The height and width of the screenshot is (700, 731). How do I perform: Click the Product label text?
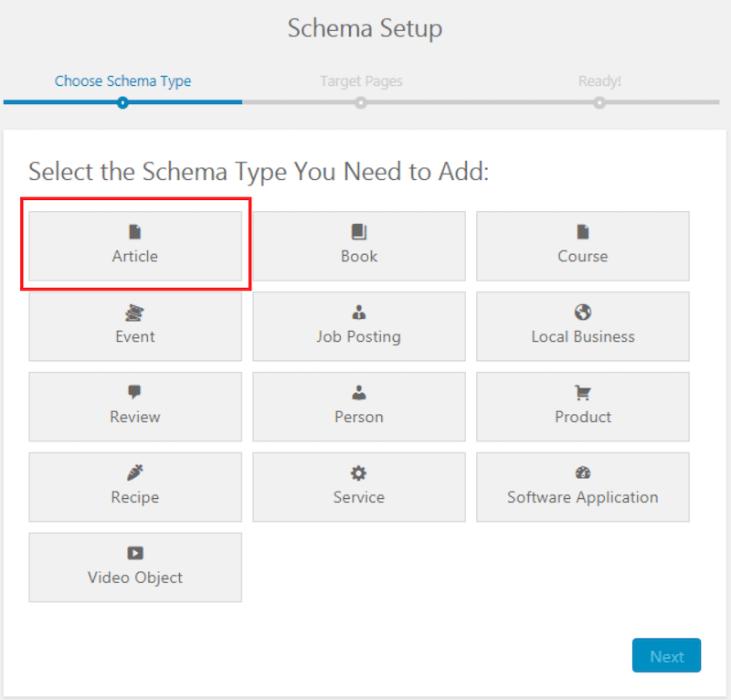coord(583,417)
